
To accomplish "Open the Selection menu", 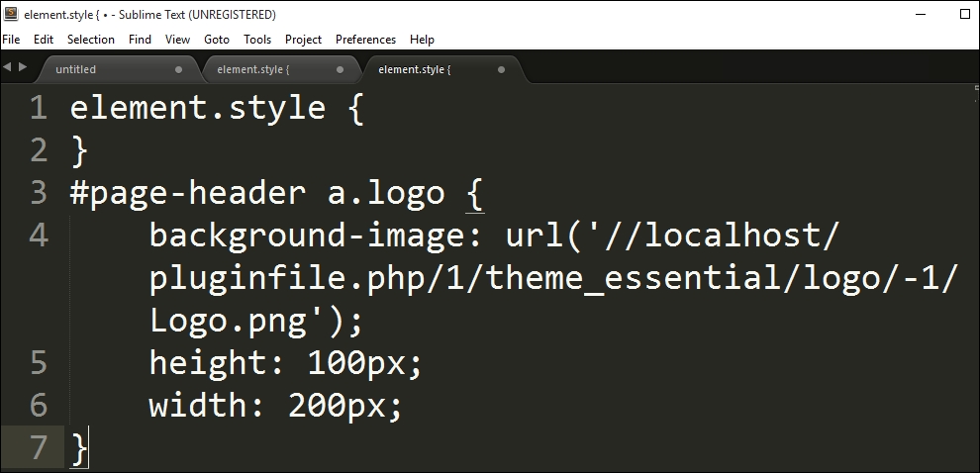I will (x=91, y=40).
